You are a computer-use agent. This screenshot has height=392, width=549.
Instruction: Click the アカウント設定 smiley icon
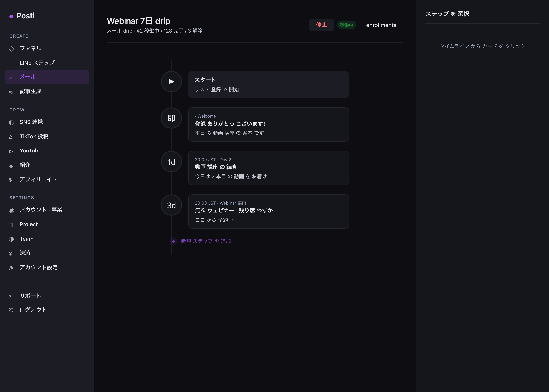11,268
